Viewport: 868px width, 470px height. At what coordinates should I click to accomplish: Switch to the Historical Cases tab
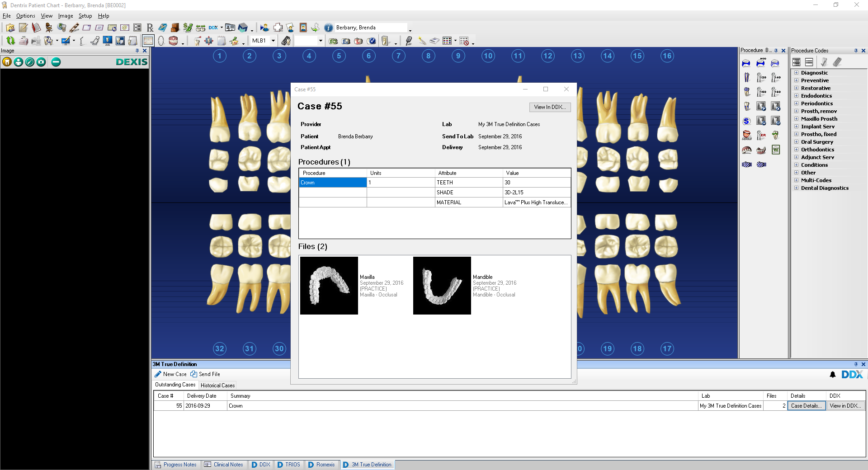click(217, 385)
